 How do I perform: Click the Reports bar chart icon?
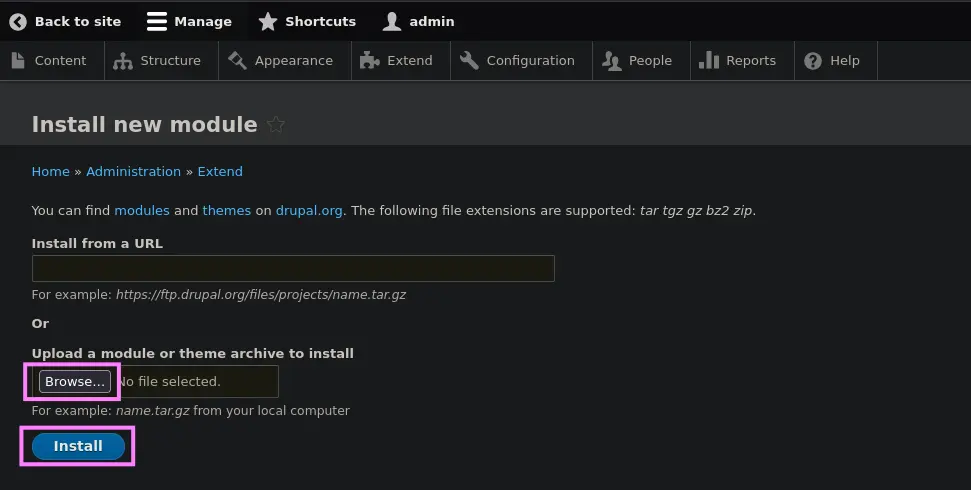(x=709, y=60)
